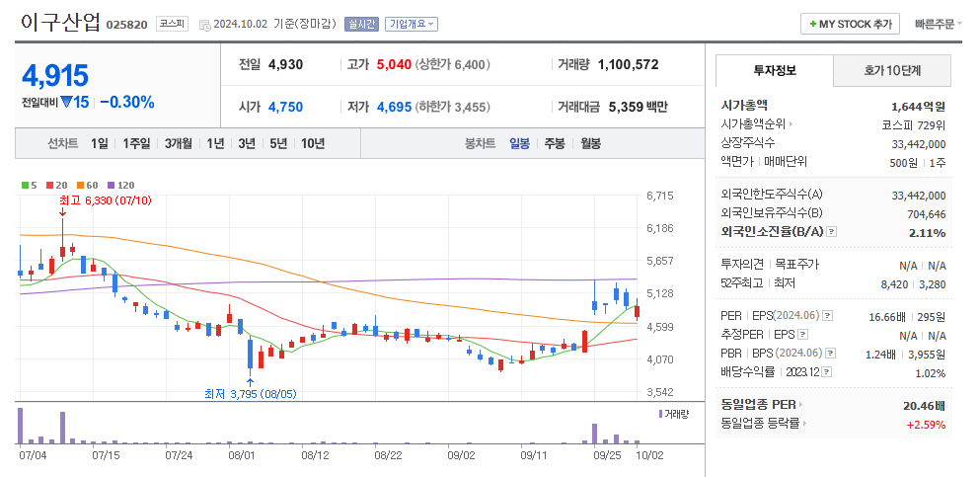Expand the 동일업종 등락률 arrow link
The height and width of the screenshot is (477, 980).
[x=803, y=424]
